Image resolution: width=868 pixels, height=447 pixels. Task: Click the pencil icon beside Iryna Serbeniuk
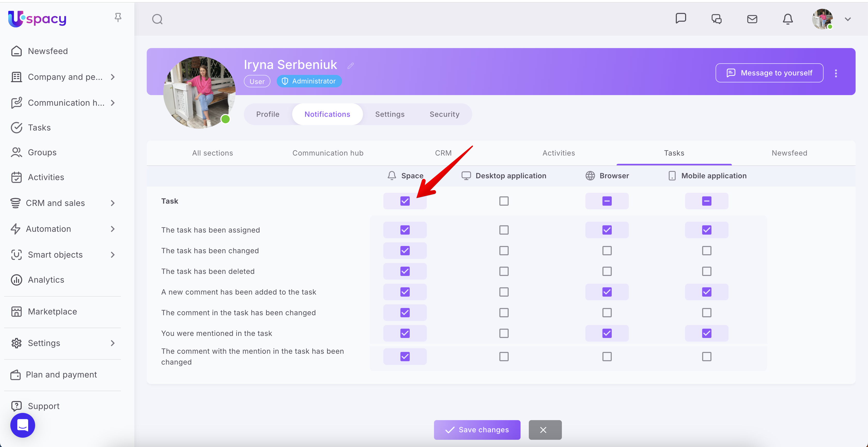[351, 66]
